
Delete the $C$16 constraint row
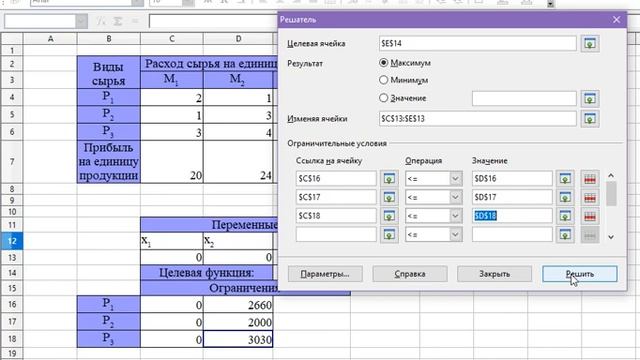tap(590, 179)
